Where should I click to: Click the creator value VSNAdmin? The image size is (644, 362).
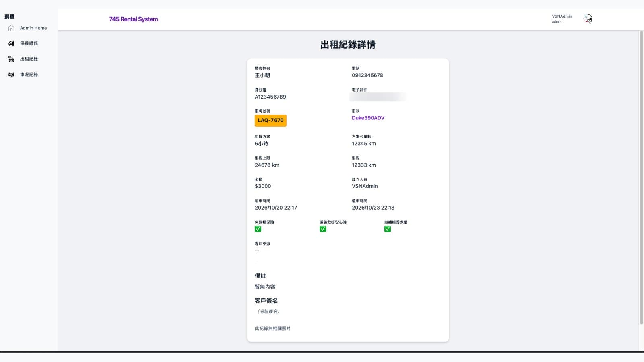click(x=365, y=186)
